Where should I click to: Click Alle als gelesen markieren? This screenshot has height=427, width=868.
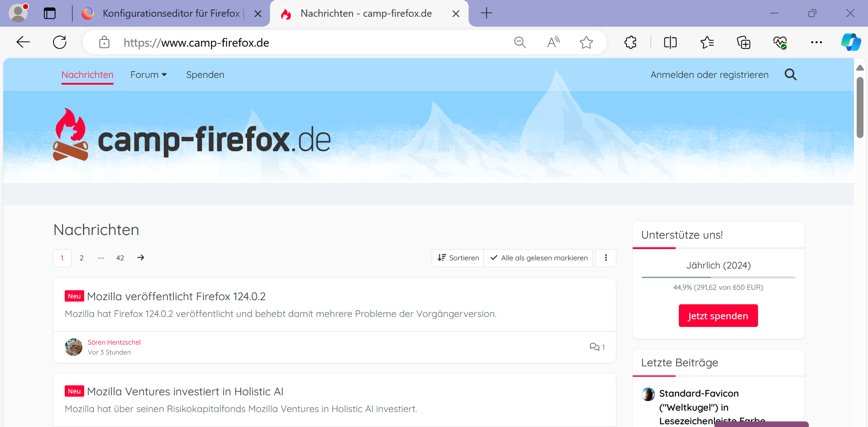pyautogui.click(x=539, y=258)
